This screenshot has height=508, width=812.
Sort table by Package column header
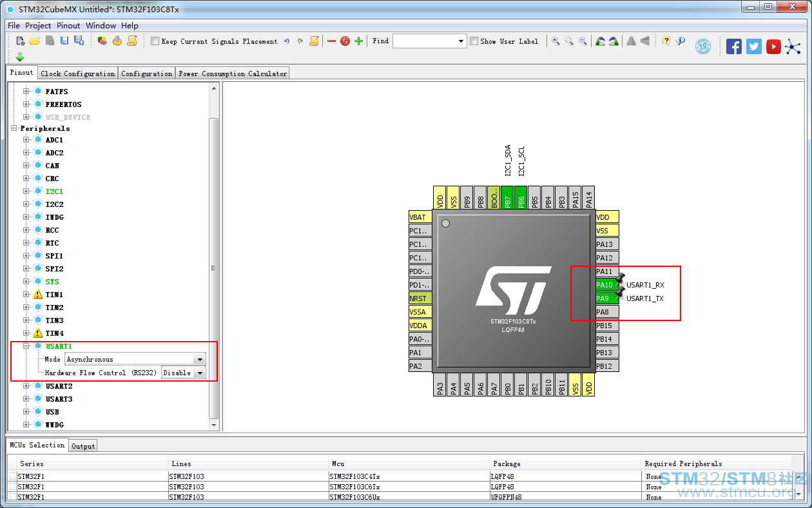(x=565, y=464)
